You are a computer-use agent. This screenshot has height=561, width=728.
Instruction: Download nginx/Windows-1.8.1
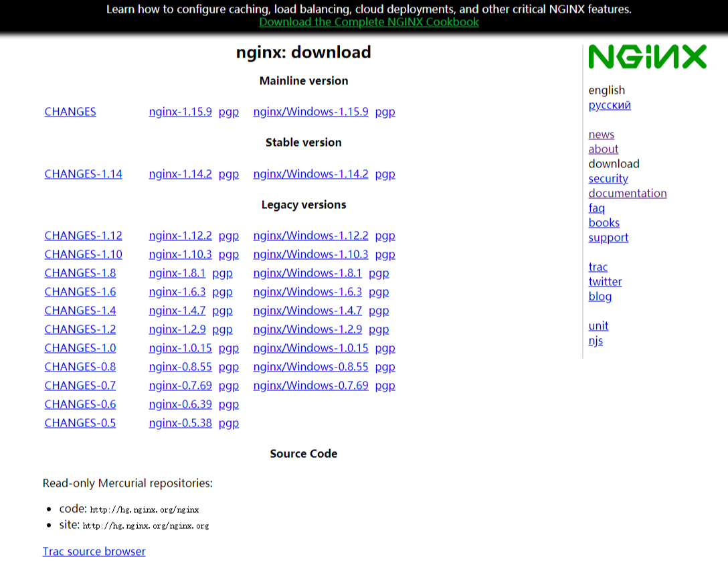[307, 272]
